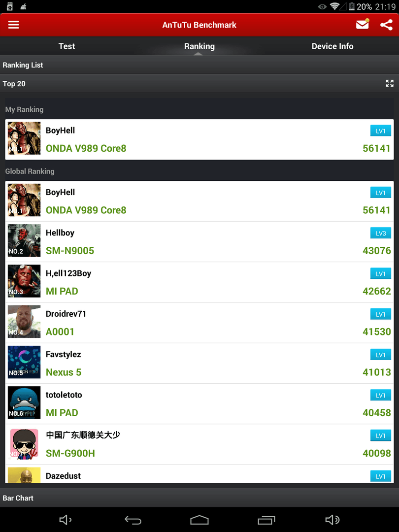The width and height of the screenshot is (399, 532).
Task: Open the hamburger menu icon
Action: pos(14,25)
